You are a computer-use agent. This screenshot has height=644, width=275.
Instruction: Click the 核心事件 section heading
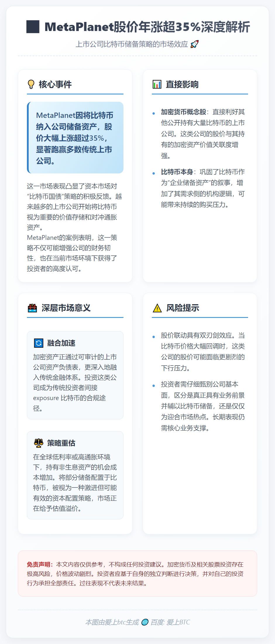pos(55,84)
